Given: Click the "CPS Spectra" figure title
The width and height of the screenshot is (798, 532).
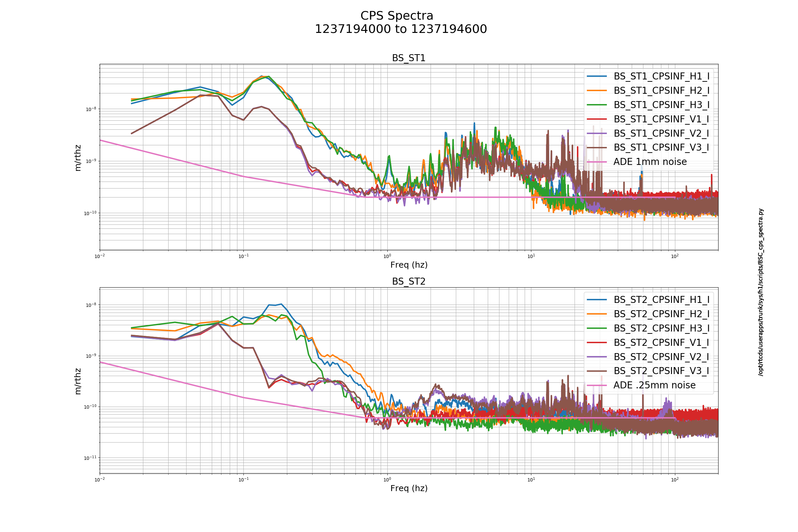Looking at the screenshot, I should pos(397,16).
